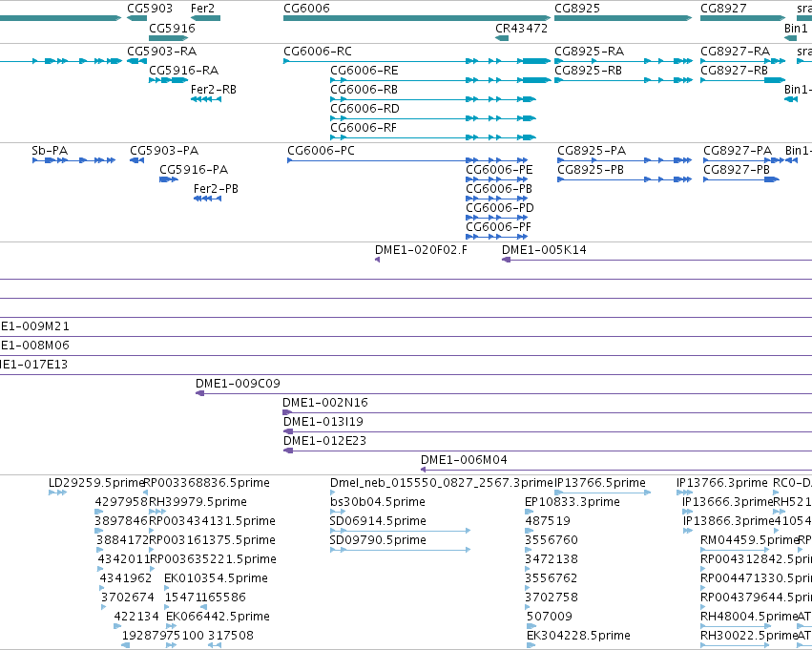Select transcript CG6006-RC label

pyautogui.click(x=318, y=52)
